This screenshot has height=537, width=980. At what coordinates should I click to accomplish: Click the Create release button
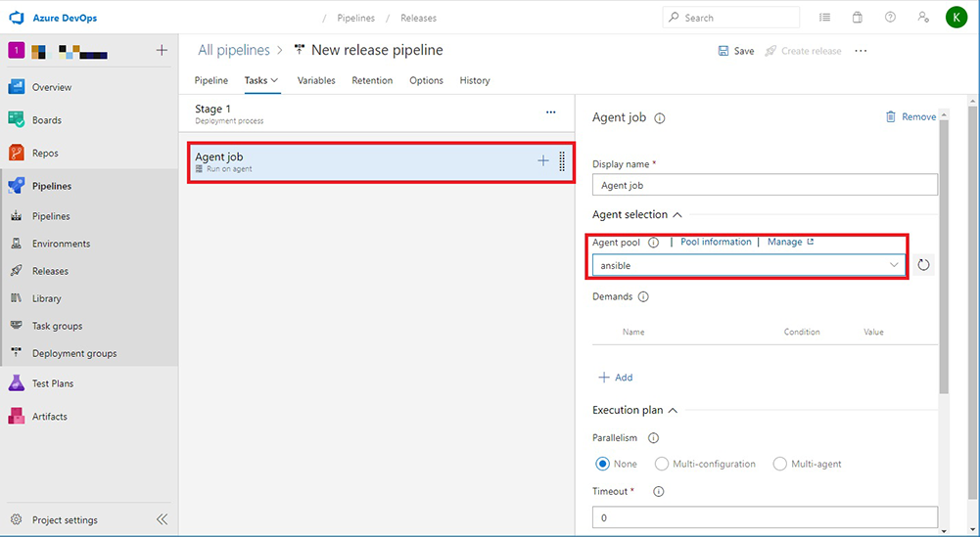(803, 51)
